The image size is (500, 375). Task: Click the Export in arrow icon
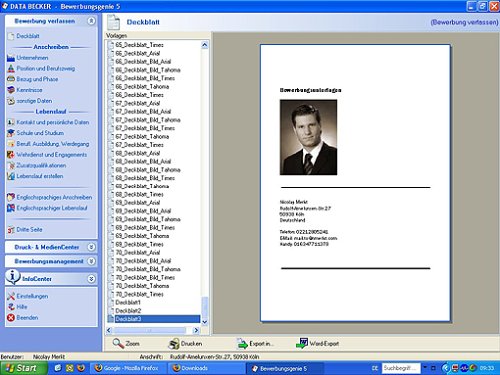(242, 343)
